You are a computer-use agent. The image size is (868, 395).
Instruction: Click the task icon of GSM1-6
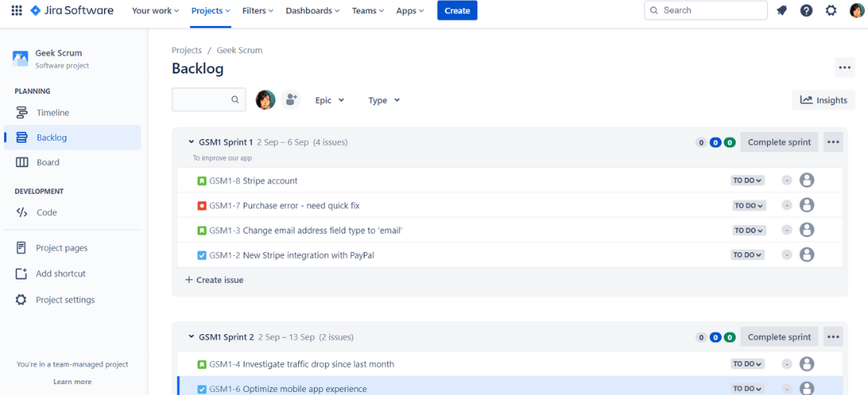(202, 389)
